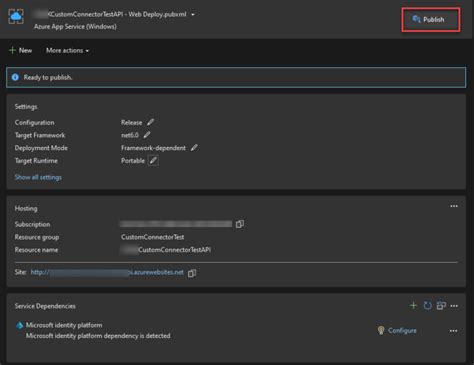Click the lightbulb icon beside Configure
The image size is (474, 365).
381,330
